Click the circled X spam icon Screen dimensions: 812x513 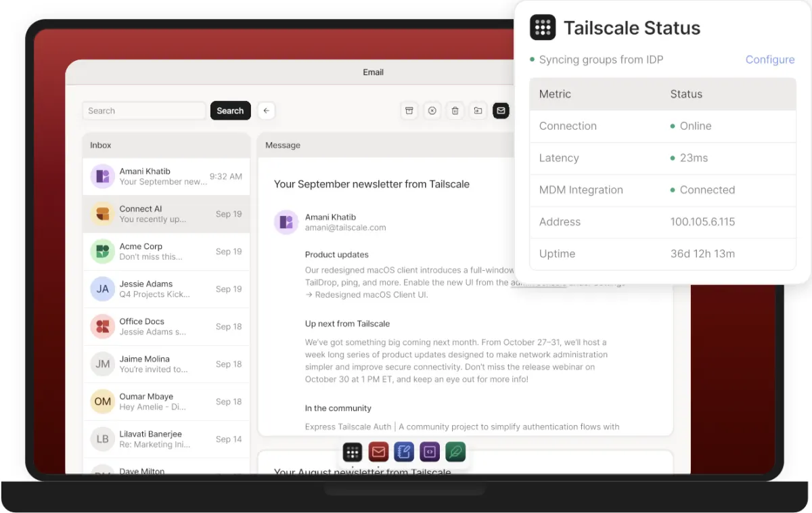pos(432,111)
